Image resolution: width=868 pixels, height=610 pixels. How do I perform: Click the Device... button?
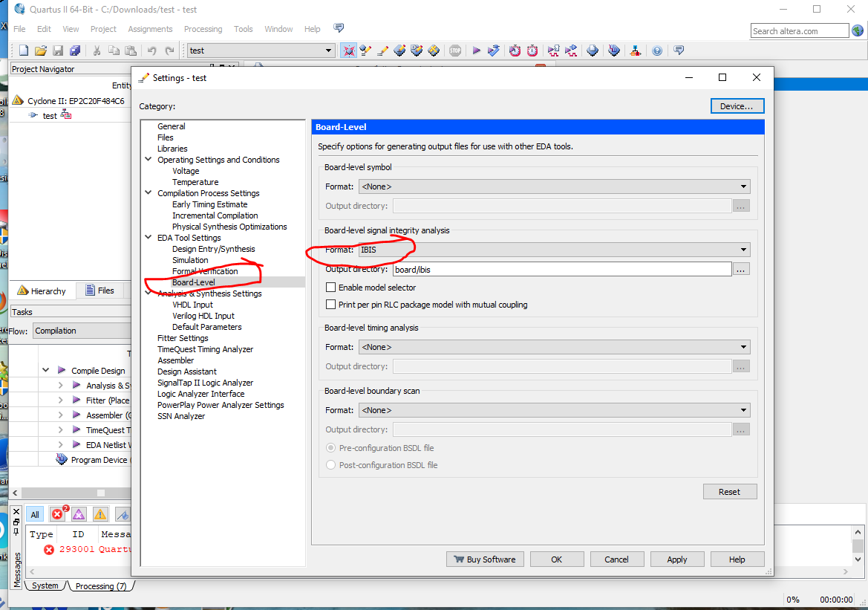[x=737, y=106]
